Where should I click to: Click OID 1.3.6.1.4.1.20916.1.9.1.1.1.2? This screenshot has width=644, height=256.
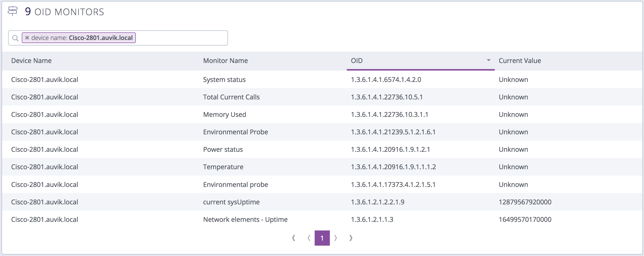[x=393, y=167]
